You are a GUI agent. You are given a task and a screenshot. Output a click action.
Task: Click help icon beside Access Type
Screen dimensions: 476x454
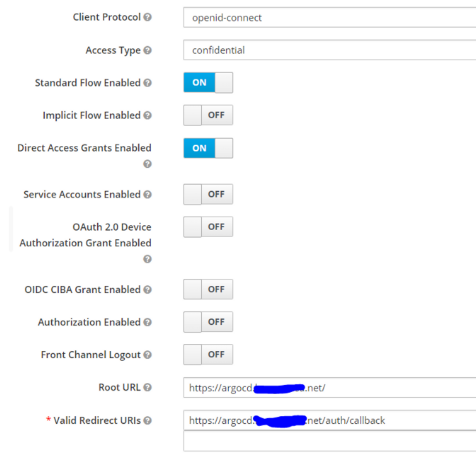[x=147, y=50]
